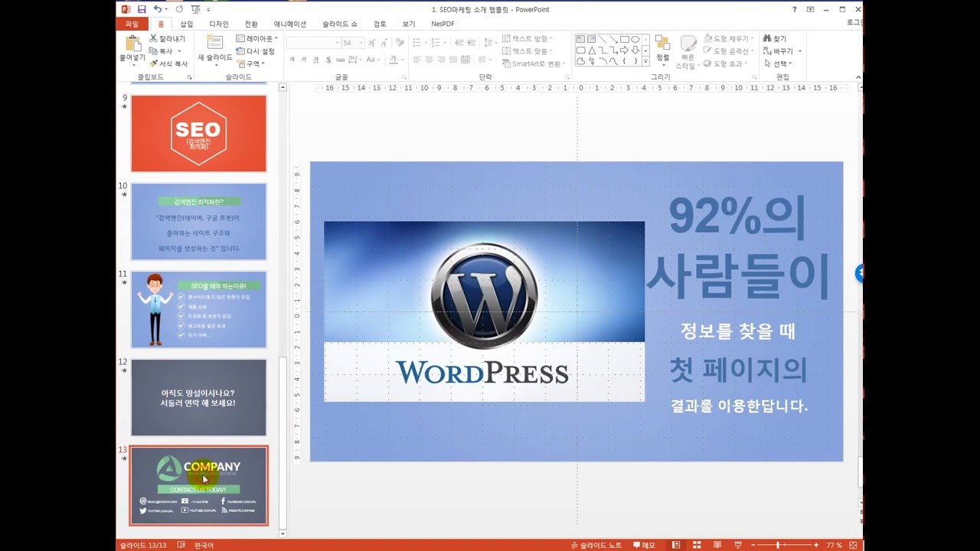Screen dimensions: 980x551
Task: Toggle Underline formatting button
Action: pos(315,60)
